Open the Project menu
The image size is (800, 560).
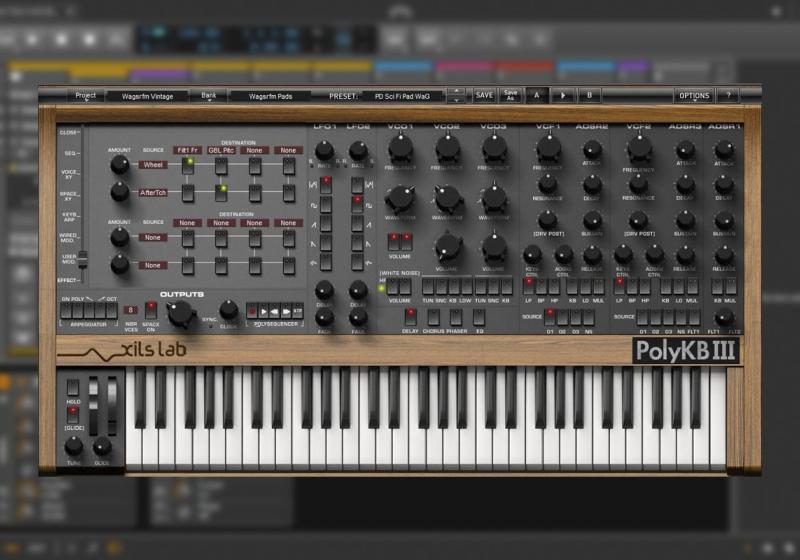pyautogui.click(x=87, y=96)
